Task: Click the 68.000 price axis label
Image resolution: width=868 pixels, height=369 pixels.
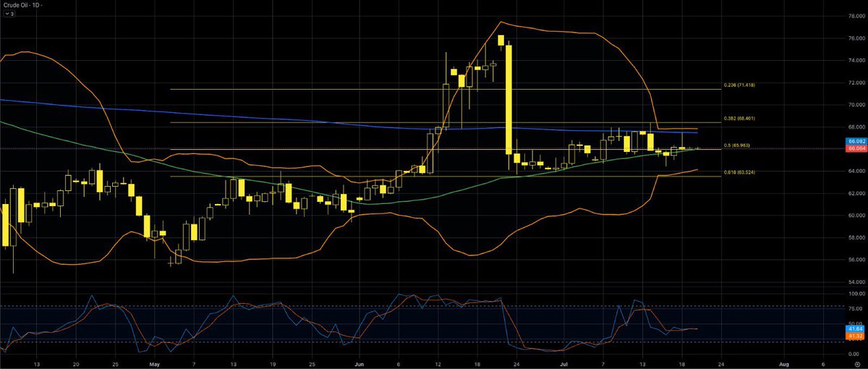Action: (x=856, y=127)
